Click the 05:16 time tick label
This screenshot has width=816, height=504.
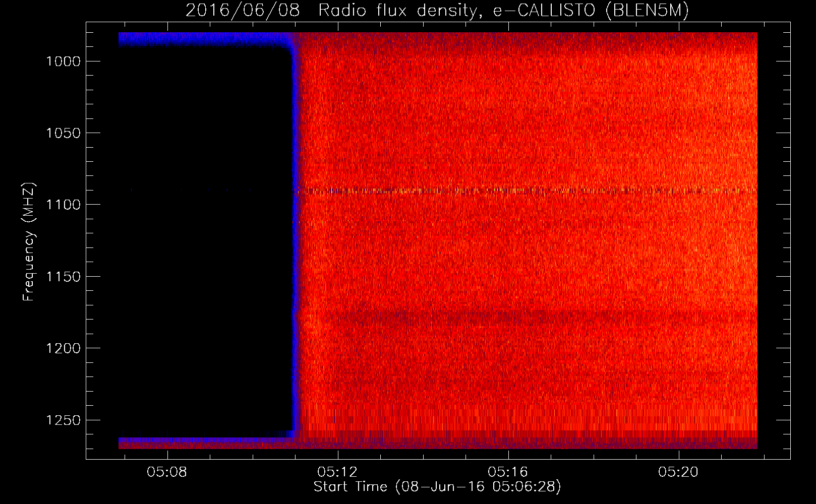click(508, 472)
